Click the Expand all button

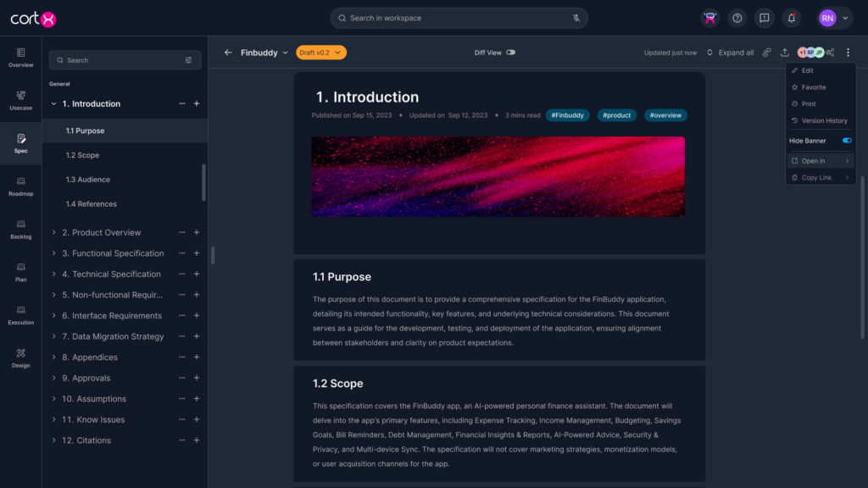730,53
